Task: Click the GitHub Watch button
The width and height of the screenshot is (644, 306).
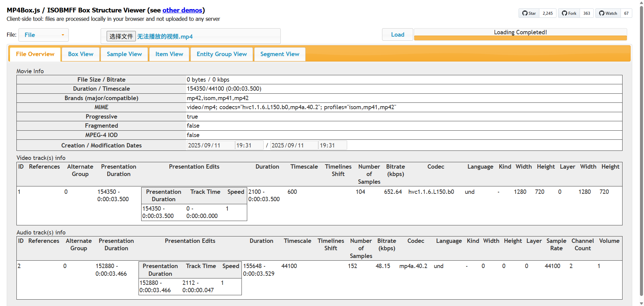Action: 608,13
